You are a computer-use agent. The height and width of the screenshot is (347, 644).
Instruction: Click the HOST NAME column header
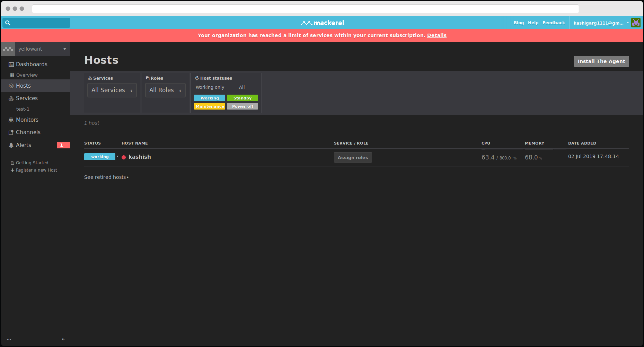(135, 143)
